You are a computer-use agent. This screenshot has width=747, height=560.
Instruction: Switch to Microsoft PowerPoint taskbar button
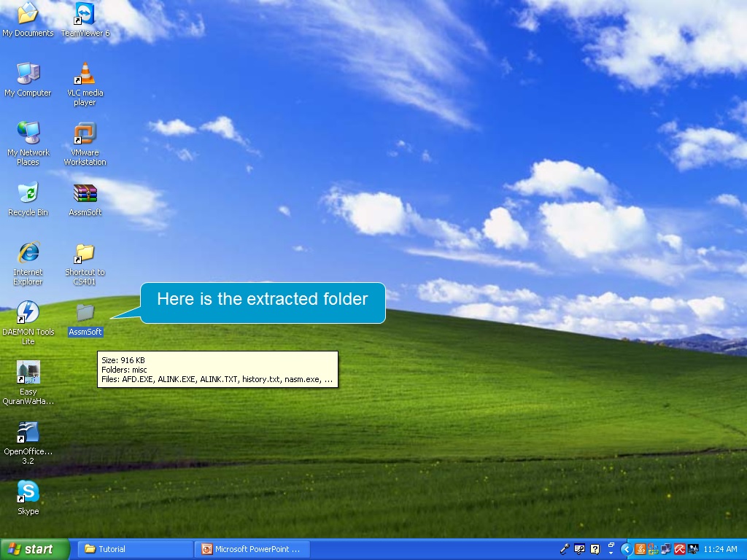click(252, 549)
